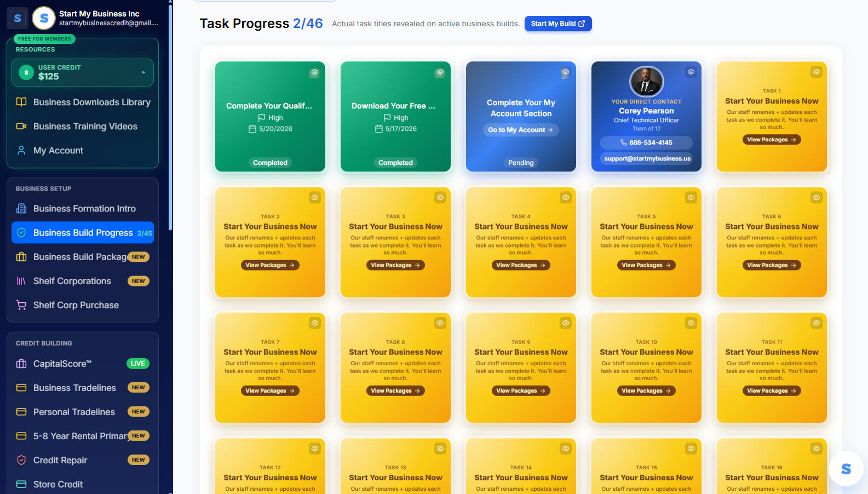Click View Packages on Task 6 card
The image size is (868, 494).
coord(772,265)
